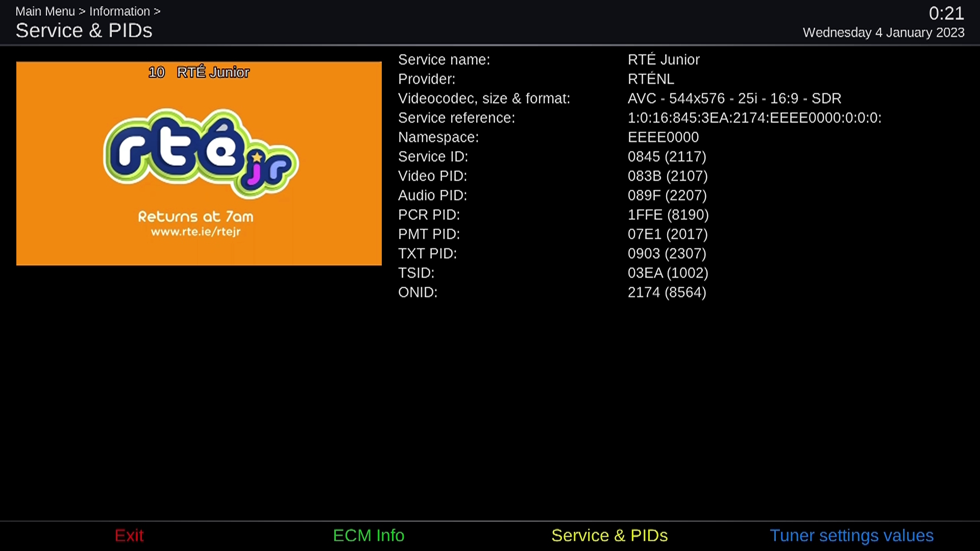Click the Provider value RTÉNL
This screenshot has width=980, height=551.
(x=651, y=79)
